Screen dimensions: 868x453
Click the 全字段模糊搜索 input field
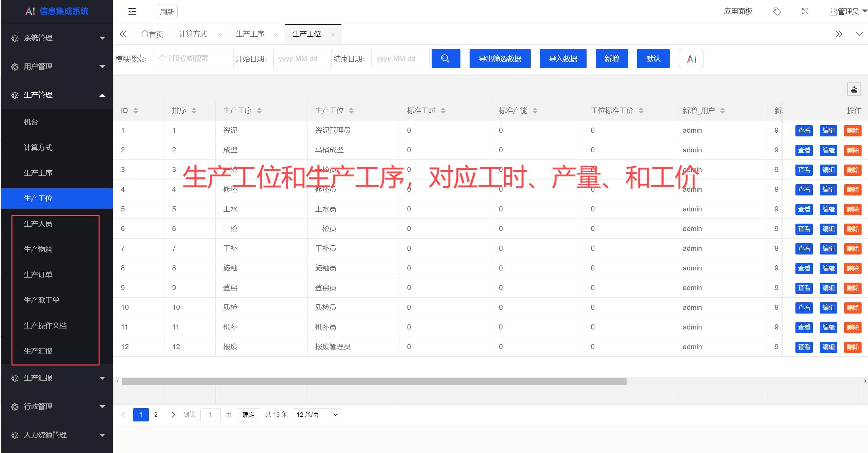(193, 58)
